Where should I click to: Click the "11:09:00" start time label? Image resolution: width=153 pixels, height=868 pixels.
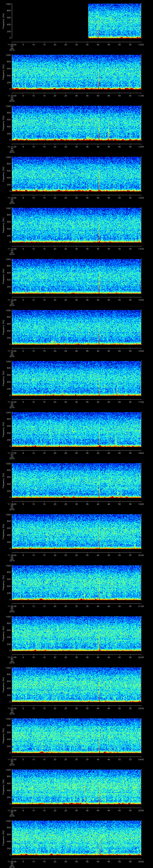12,44
